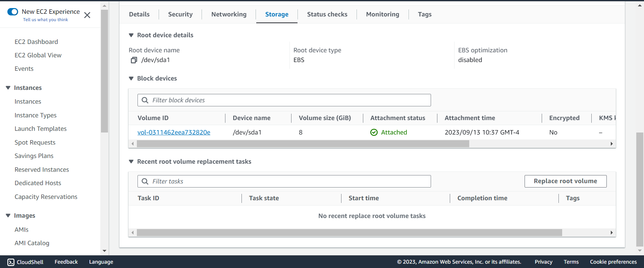
Task: Open the Feedback link in footer
Action: pos(66,262)
